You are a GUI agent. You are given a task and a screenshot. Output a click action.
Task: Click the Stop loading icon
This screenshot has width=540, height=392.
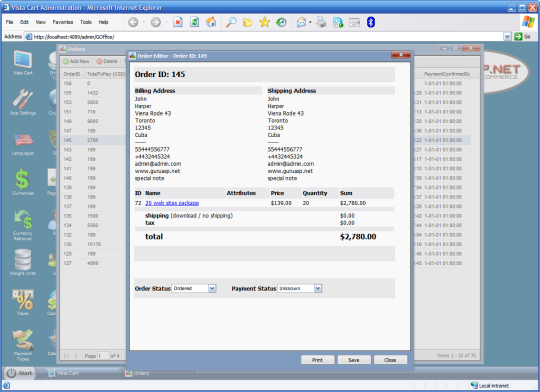[178, 22]
